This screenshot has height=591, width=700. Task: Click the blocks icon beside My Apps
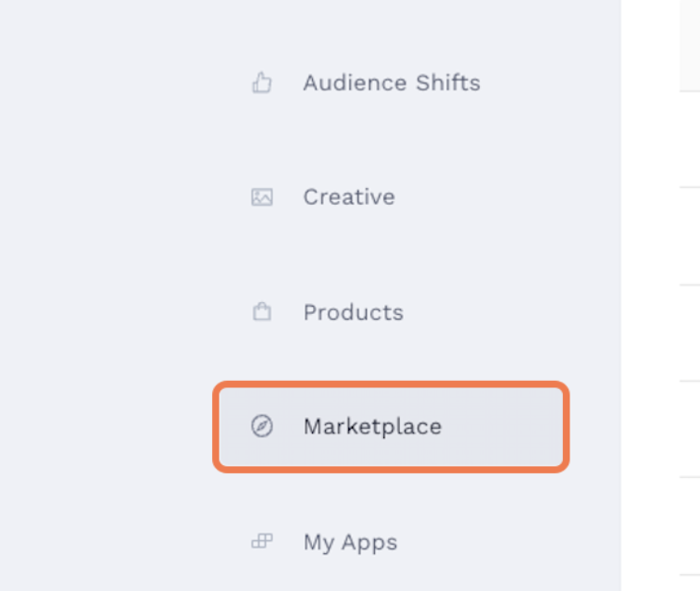pos(262,542)
